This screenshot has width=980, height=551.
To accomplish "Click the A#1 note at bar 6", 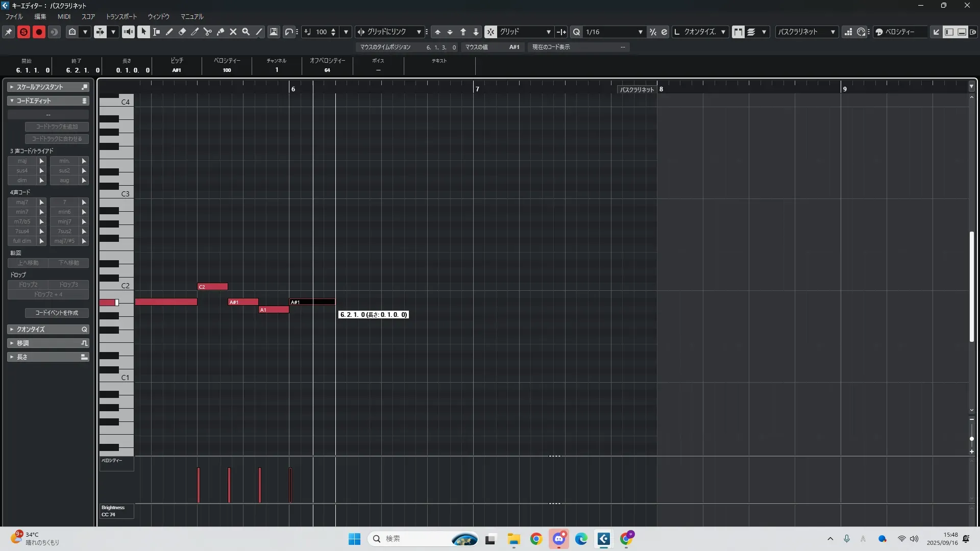I will click(x=312, y=302).
